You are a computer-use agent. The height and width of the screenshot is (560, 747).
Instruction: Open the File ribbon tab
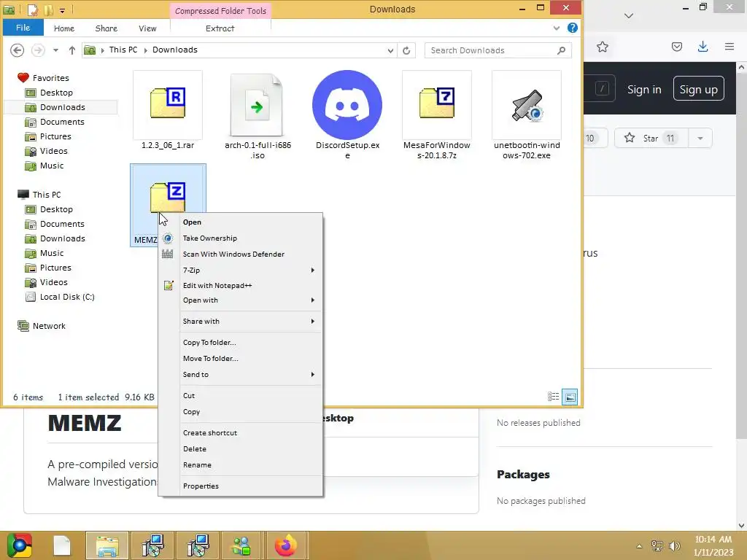pyautogui.click(x=23, y=28)
